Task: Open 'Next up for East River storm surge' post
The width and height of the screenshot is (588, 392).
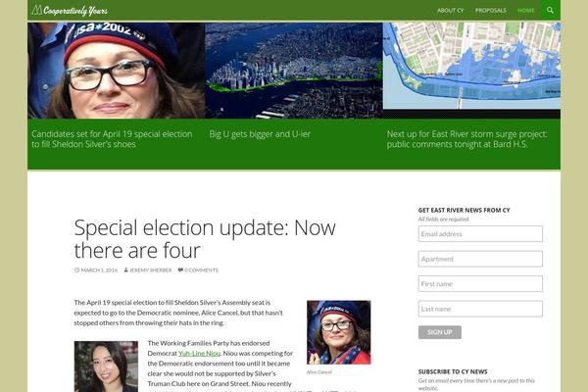Action: pos(466,139)
